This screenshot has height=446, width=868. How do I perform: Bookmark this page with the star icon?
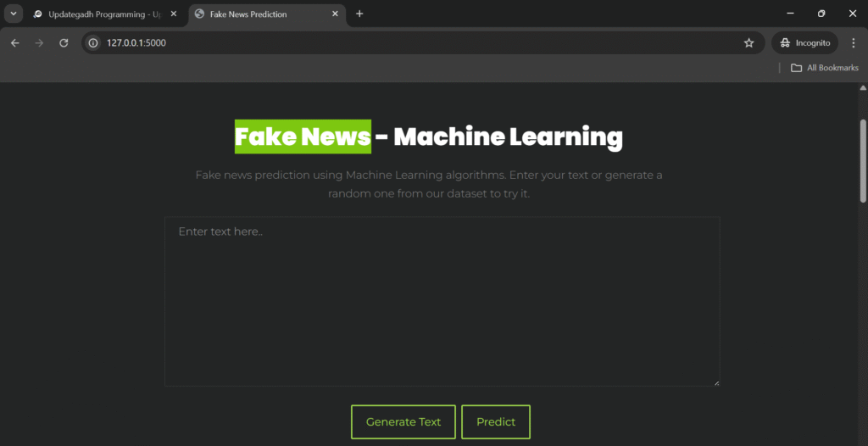pos(748,42)
